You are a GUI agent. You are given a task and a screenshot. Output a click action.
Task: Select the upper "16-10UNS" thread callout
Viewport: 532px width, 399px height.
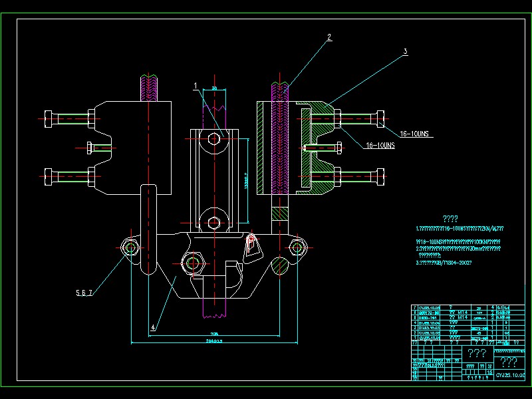click(x=414, y=134)
